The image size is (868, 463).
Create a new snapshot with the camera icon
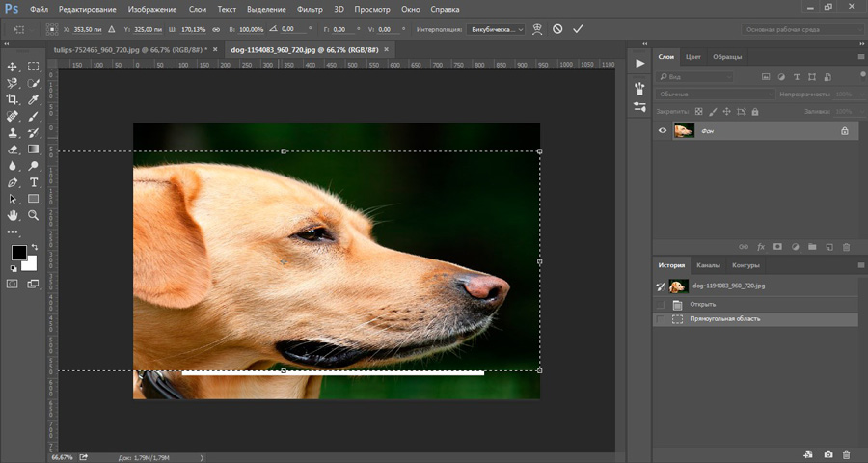[827, 453]
